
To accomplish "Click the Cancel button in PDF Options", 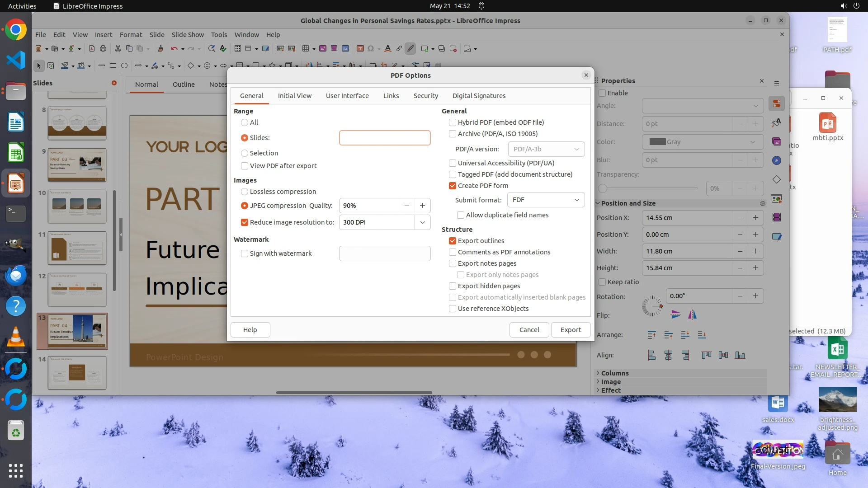I will coord(529,330).
